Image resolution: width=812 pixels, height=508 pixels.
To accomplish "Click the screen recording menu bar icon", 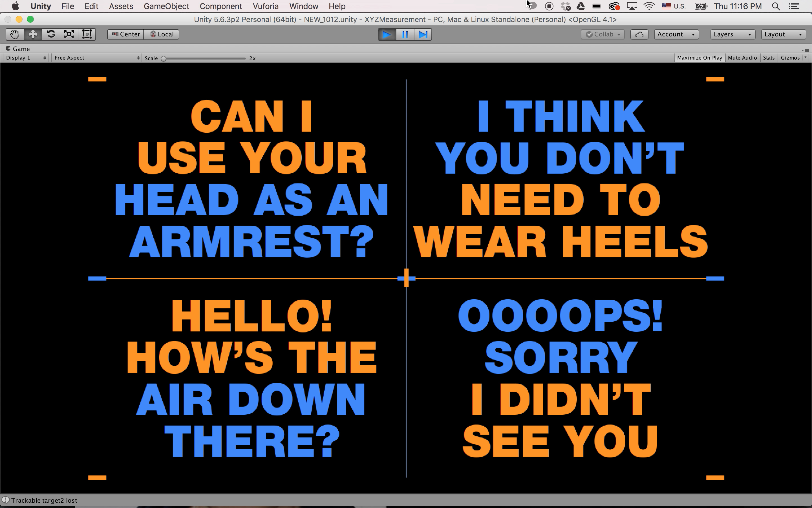I will coord(549,6).
